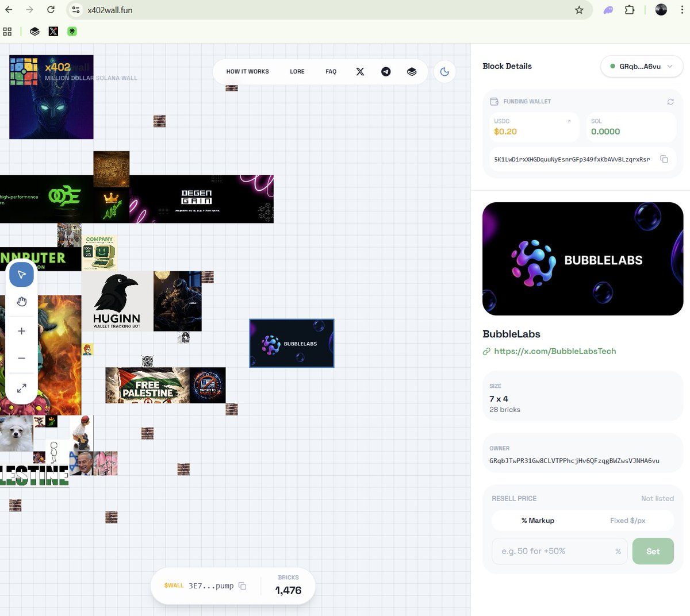Go forward with the browser forward arrow
690x616 pixels.
pyautogui.click(x=29, y=10)
